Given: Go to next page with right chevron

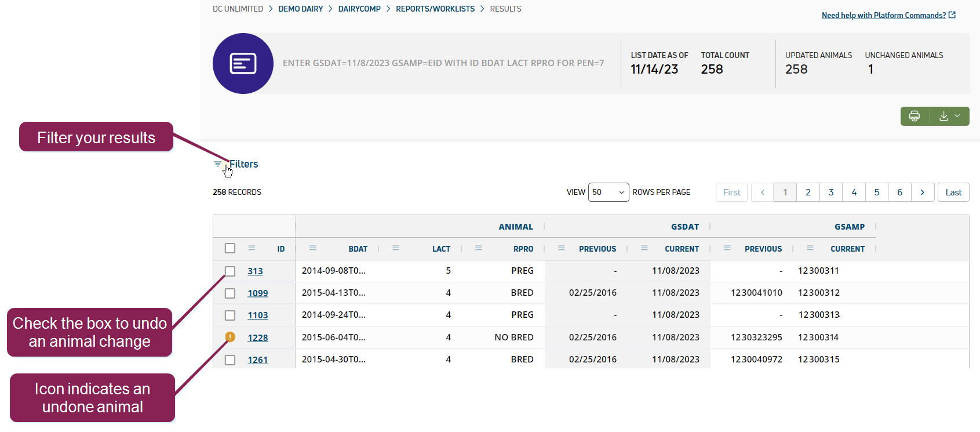Looking at the screenshot, I should (x=922, y=193).
